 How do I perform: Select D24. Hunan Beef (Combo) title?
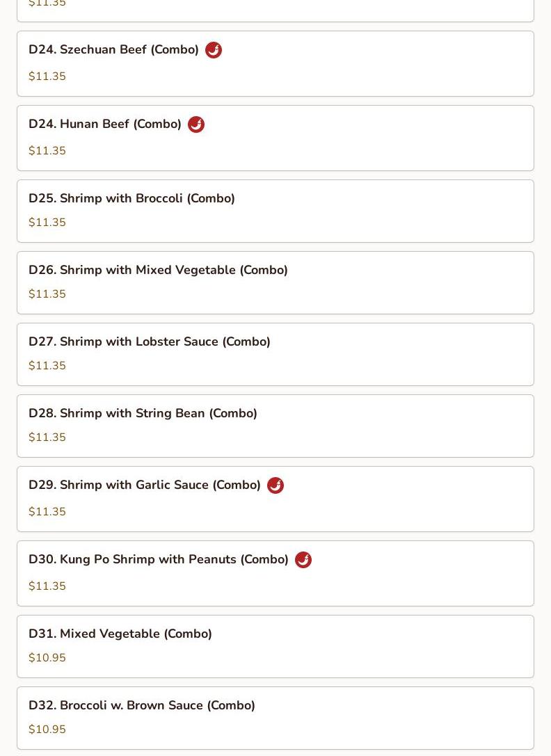click(x=105, y=124)
